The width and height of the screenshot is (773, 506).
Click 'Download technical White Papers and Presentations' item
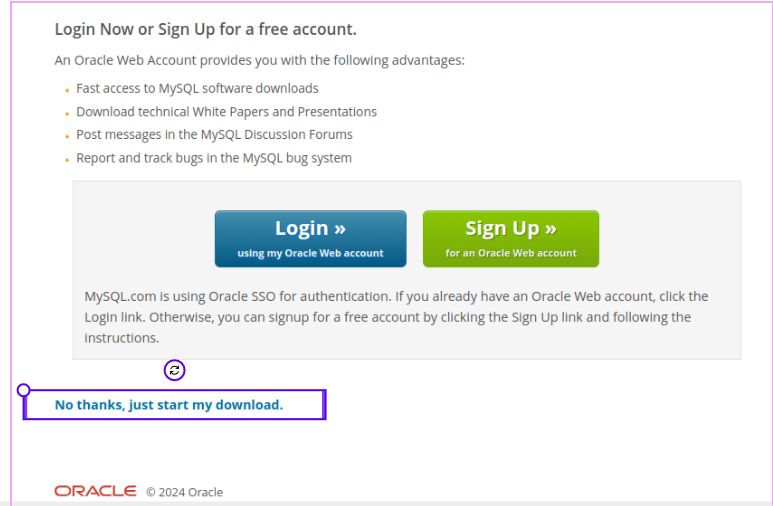coord(226,112)
